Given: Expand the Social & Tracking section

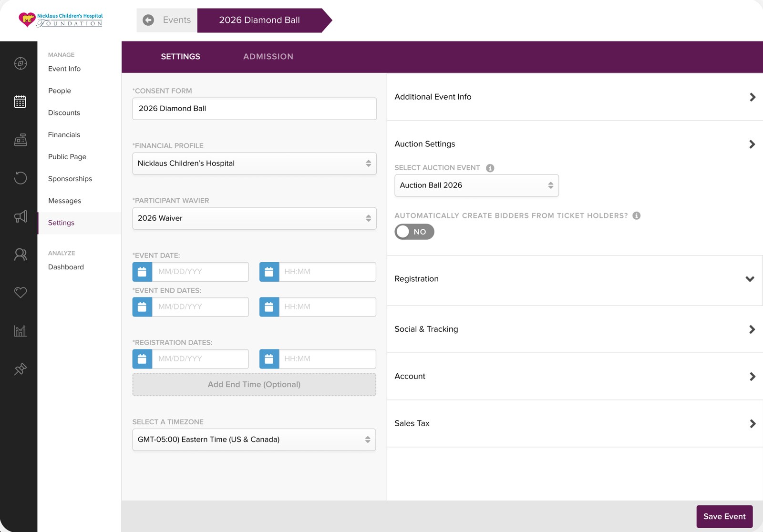Looking at the screenshot, I should tap(575, 329).
